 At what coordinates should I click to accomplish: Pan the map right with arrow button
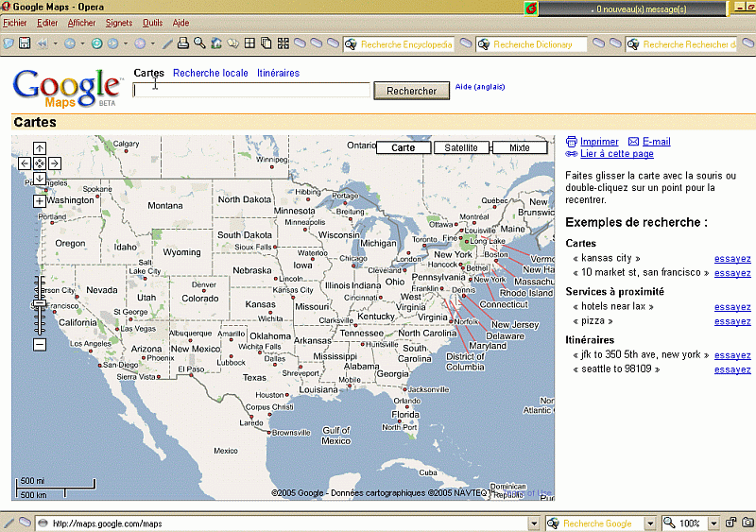[x=55, y=163]
